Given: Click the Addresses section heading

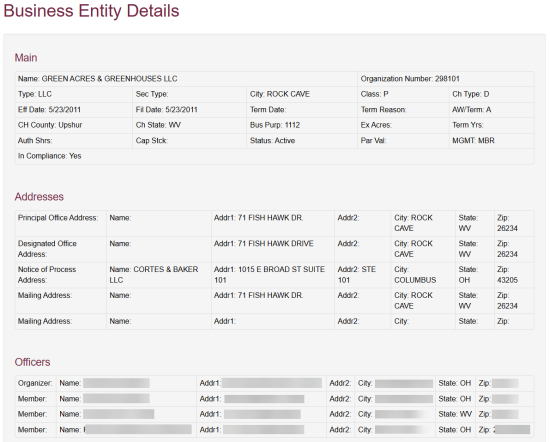Looking at the screenshot, I should [39, 196].
